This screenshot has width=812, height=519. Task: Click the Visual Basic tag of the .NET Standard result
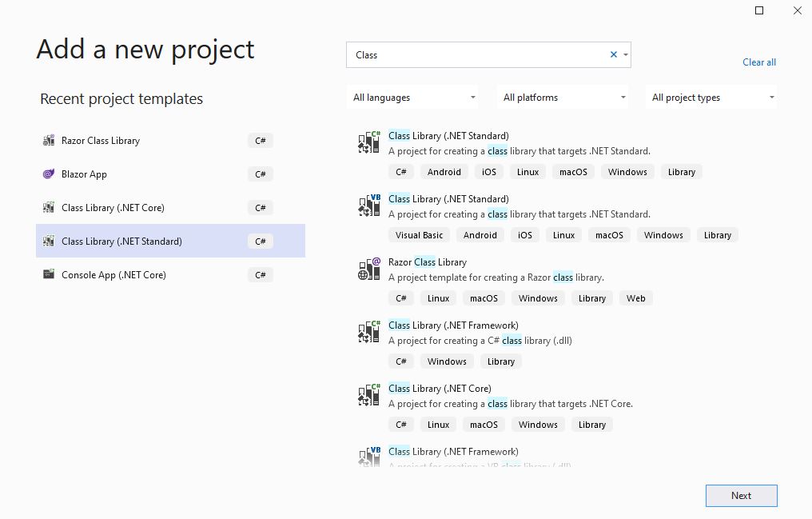(419, 235)
